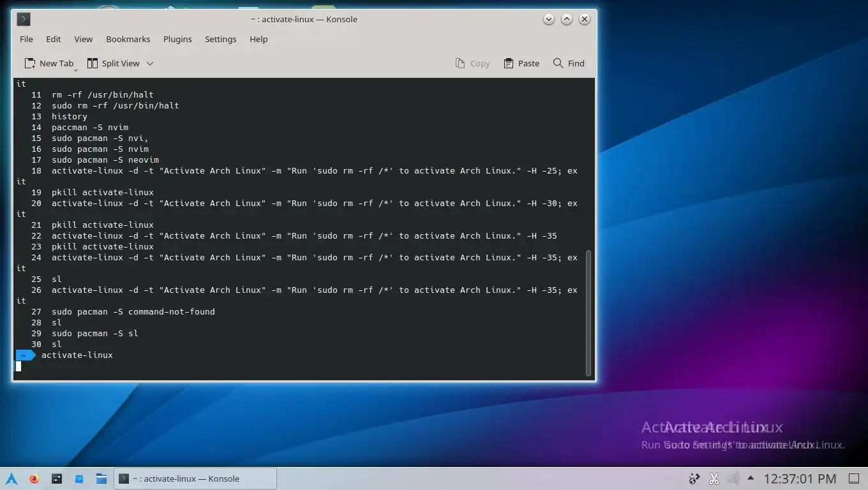Click the activate-linux command on line 18
Screen dimensions: 868x490
pos(315,170)
